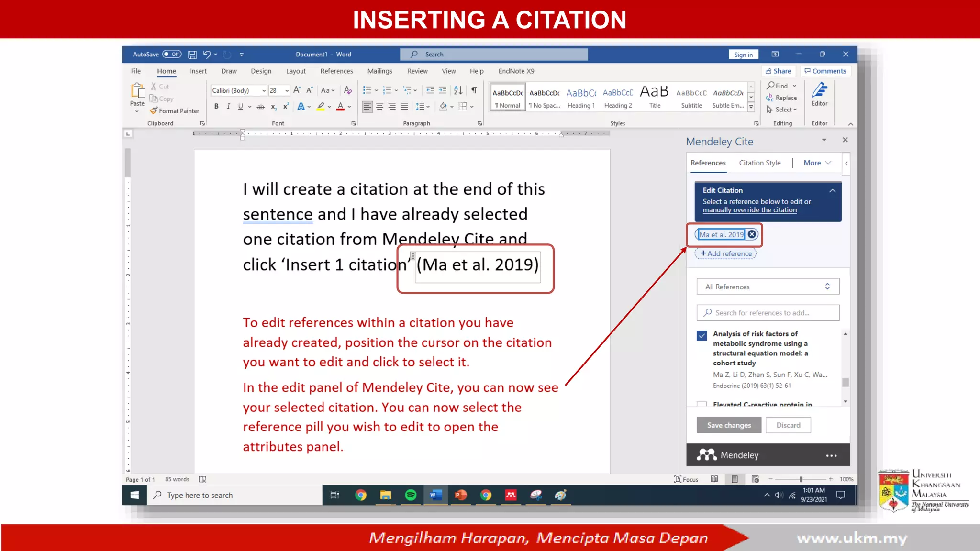Click the bullets list icon
The height and width of the screenshot is (551, 980).
367,90
